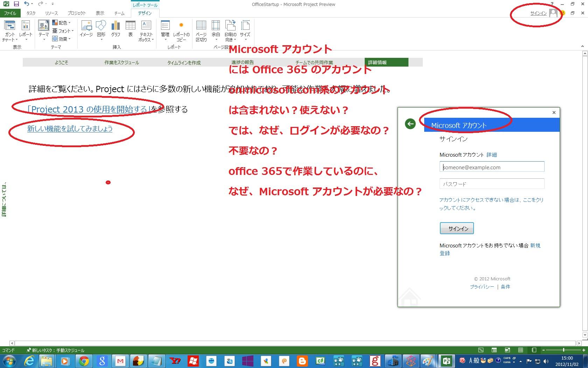Open the Report (レポート) view button
Viewport: 588px width, 368px height.
coord(26,31)
